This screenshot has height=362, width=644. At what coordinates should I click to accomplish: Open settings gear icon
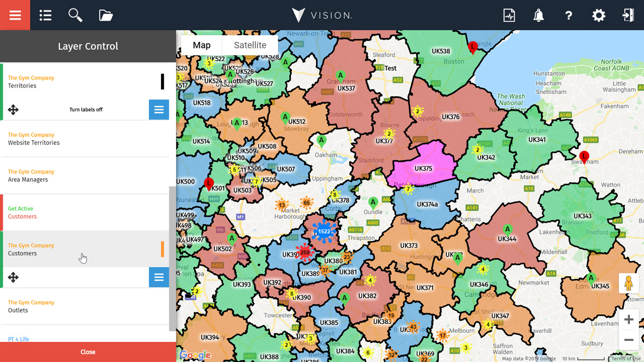(599, 15)
